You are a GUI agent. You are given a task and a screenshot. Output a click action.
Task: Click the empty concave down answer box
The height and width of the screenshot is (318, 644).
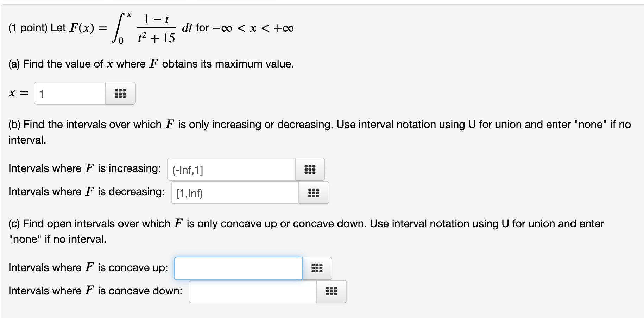[x=252, y=291]
